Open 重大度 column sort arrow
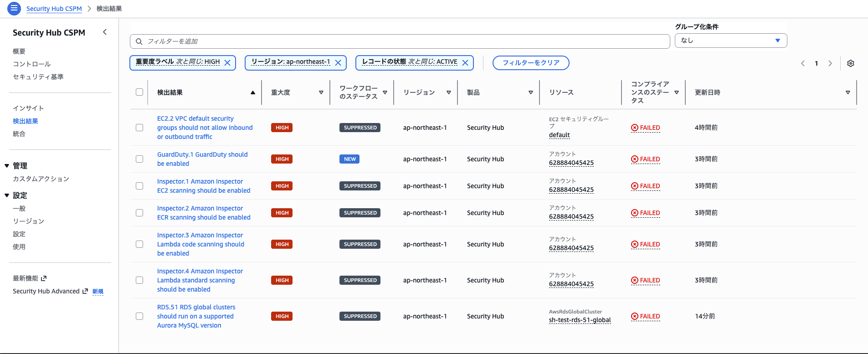Image resolution: width=868 pixels, height=354 pixels. tap(321, 92)
